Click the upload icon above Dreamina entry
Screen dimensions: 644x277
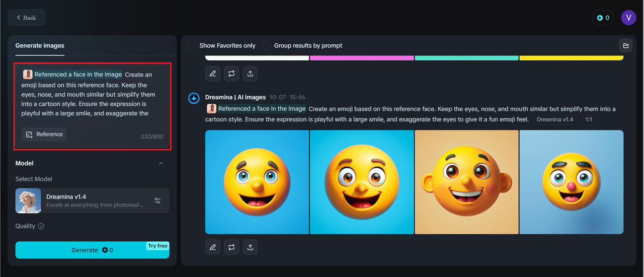(250, 74)
